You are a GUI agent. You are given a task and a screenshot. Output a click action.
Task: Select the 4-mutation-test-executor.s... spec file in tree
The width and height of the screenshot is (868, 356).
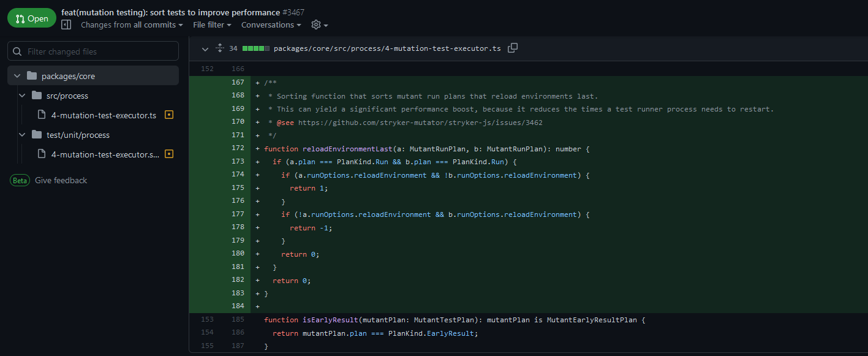click(105, 154)
